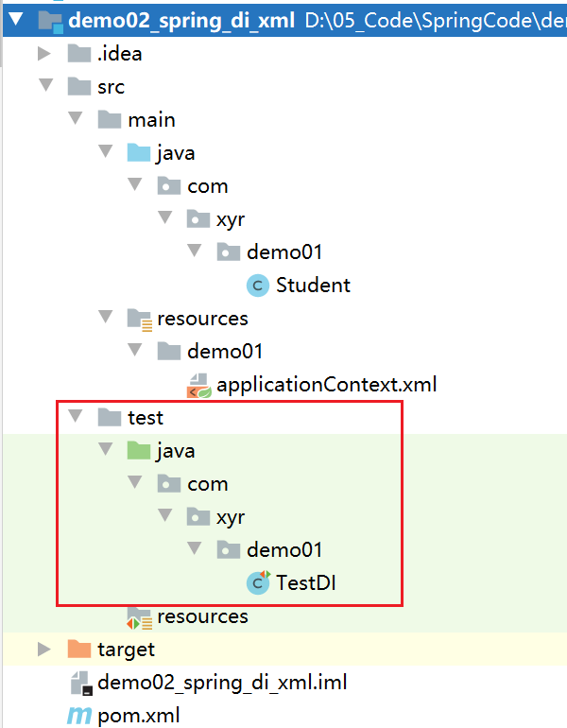Click the Maven pom.xml icon
This screenshot has height=728, width=567.
(x=78, y=716)
